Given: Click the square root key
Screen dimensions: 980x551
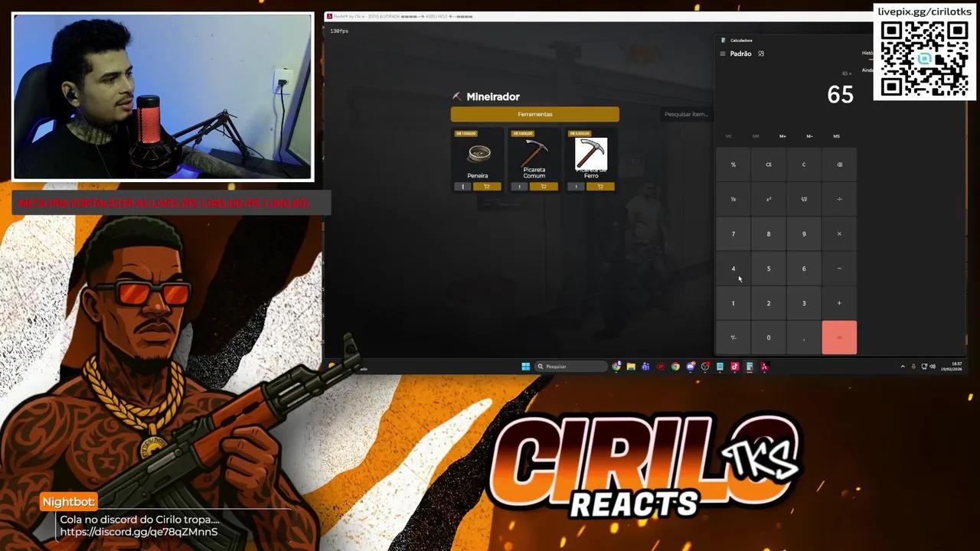Looking at the screenshot, I should coord(804,199).
